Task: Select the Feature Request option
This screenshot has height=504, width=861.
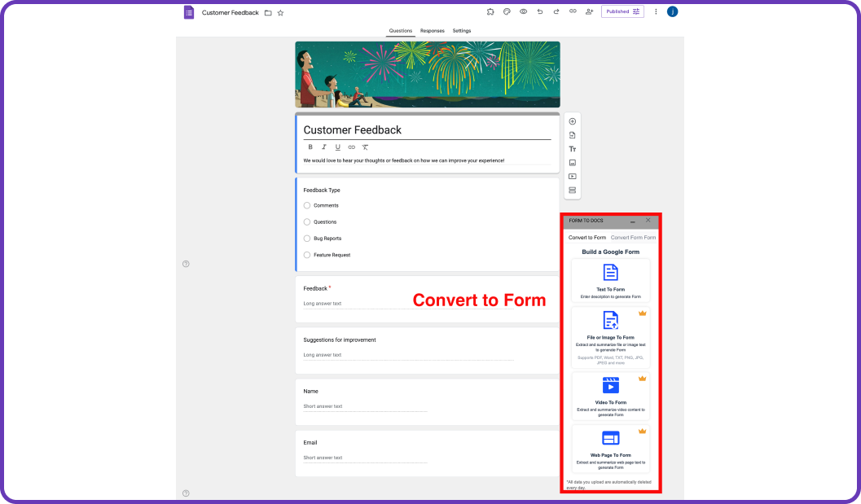Action: pos(308,254)
